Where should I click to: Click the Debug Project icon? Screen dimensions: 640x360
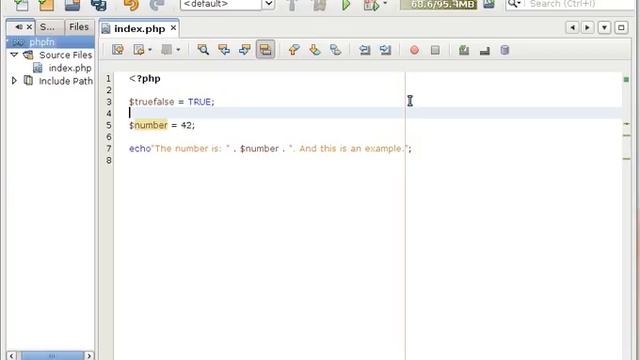(x=371, y=5)
